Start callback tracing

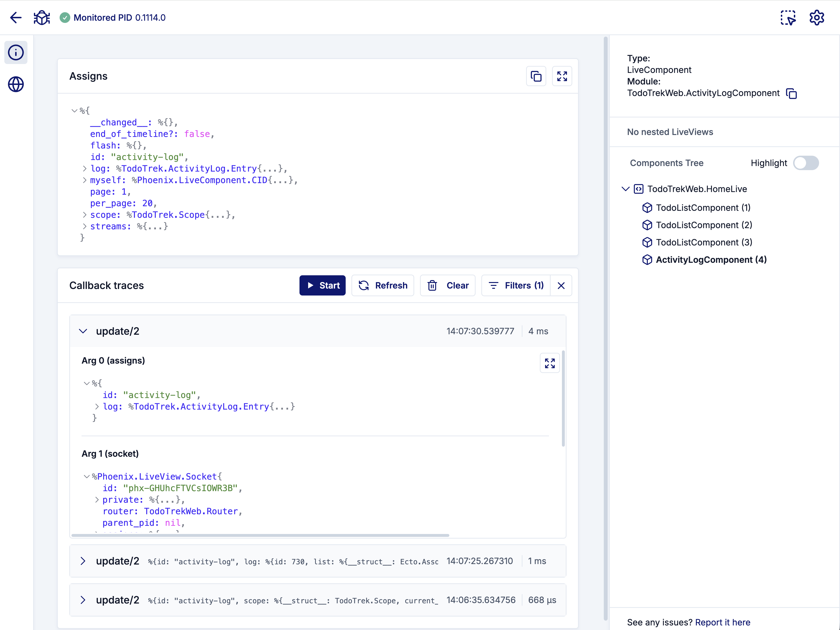(x=322, y=285)
